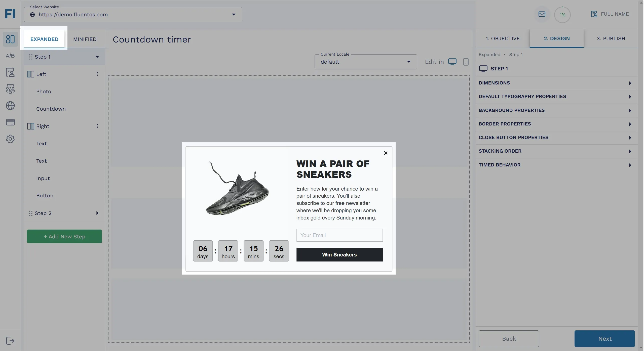Click the Step 1 drag handle icon
The image size is (644, 351).
pos(31,57)
